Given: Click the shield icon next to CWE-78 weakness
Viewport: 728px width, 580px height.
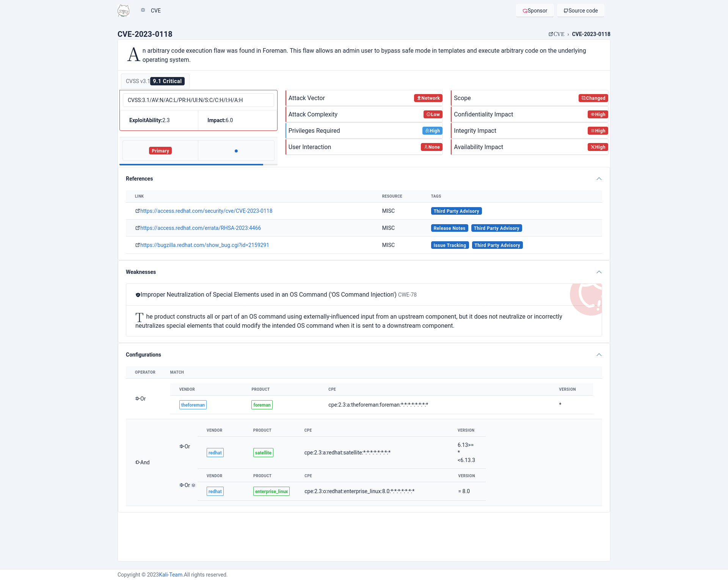Looking at the screenshot, I should (136, 294).
